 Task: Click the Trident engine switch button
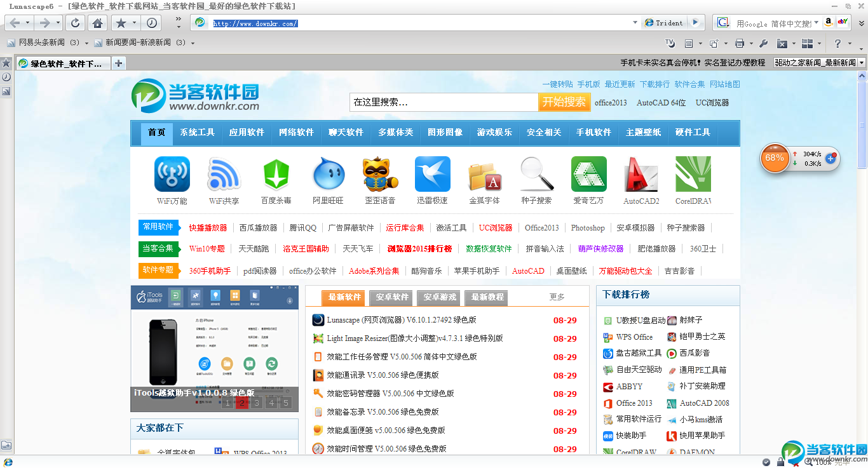[x=663, y=23]
